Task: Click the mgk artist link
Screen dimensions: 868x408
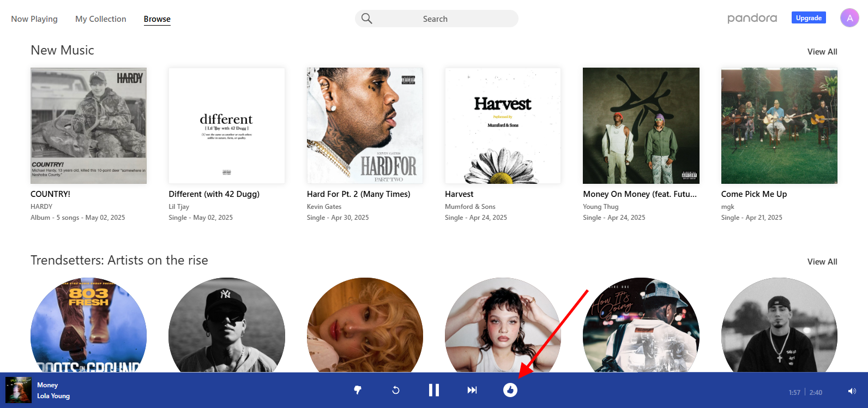Action: click(x=728, y=207)
